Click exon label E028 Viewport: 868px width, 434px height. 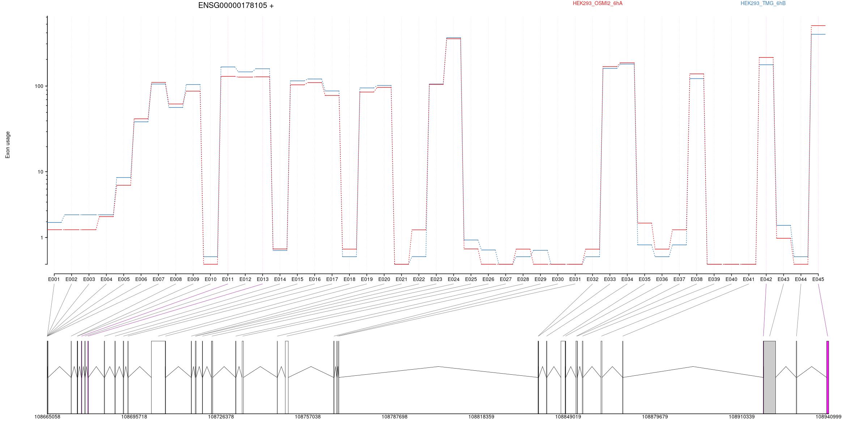tap(523, 279)
